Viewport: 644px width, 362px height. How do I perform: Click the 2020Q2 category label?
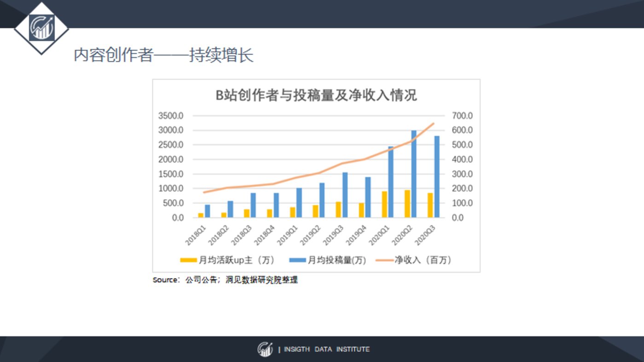pos(403,235)
